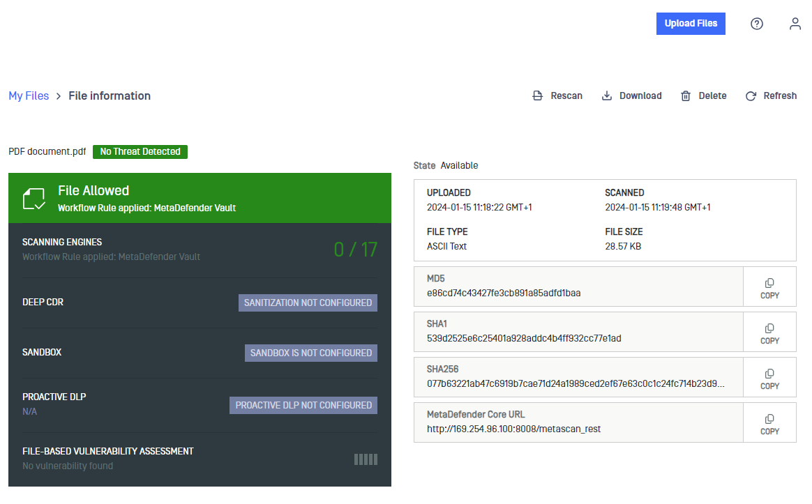Copy the MetaDefender Core URL
The image size is (812, 504).
click(769, 422)
